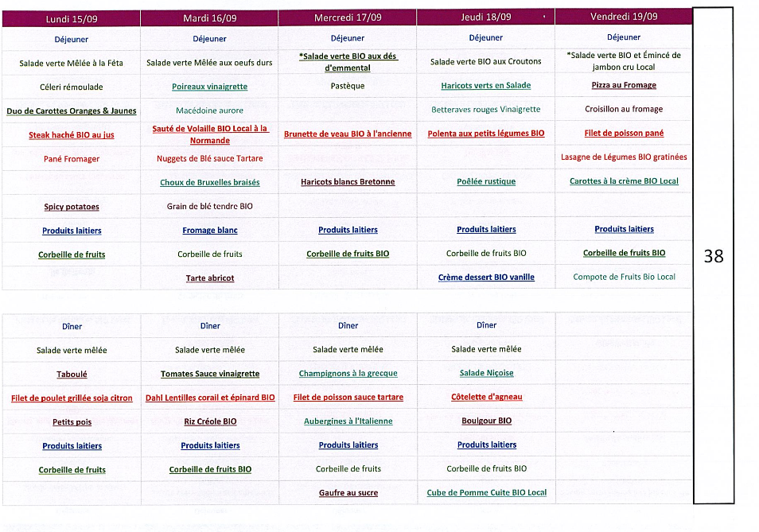Select 'Macédoine aurore' cell
The height and width of the screenshot is (532, 759).
tap(209, 111)
